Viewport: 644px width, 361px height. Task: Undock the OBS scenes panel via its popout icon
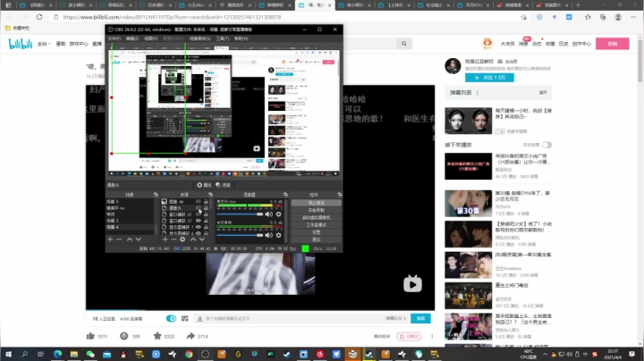(x=156, y=195)
